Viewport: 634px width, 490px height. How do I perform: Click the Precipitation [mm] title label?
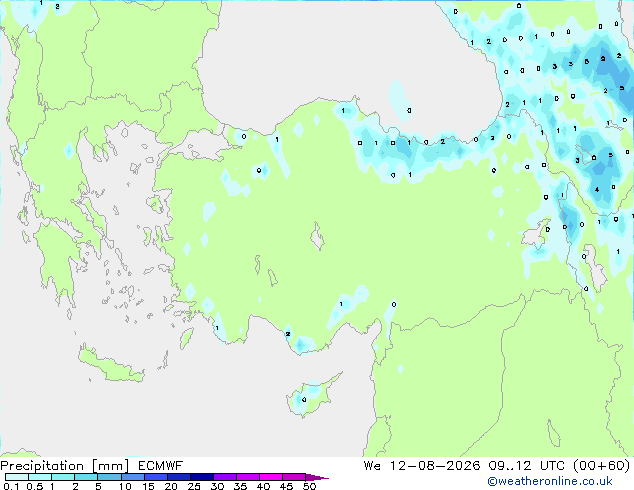click(x=65, y=466)
